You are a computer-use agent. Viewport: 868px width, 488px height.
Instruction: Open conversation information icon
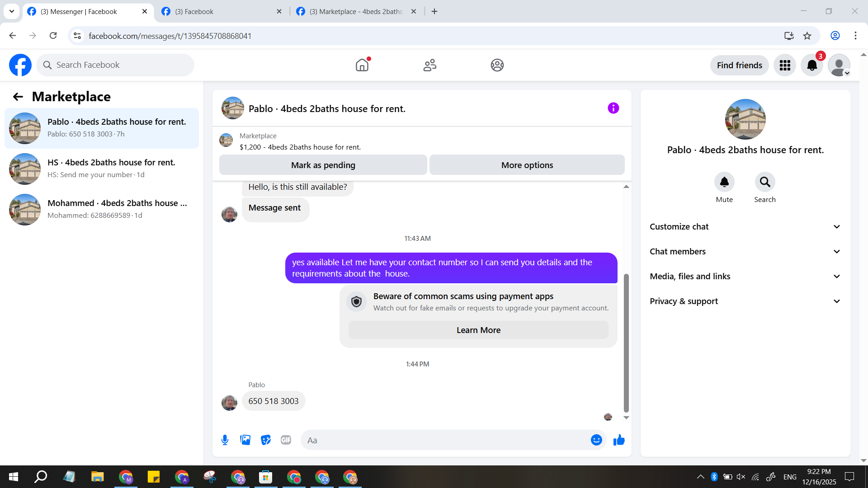pyautogui.click(x=613, y=108)
